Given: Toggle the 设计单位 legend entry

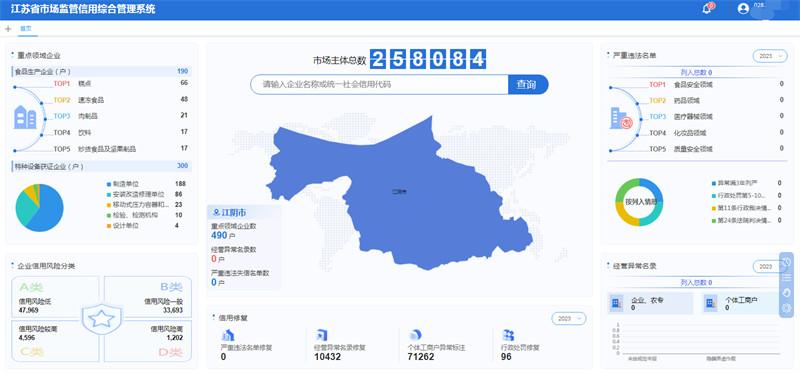Looking at the screenshot, I should tap(122, 226).
